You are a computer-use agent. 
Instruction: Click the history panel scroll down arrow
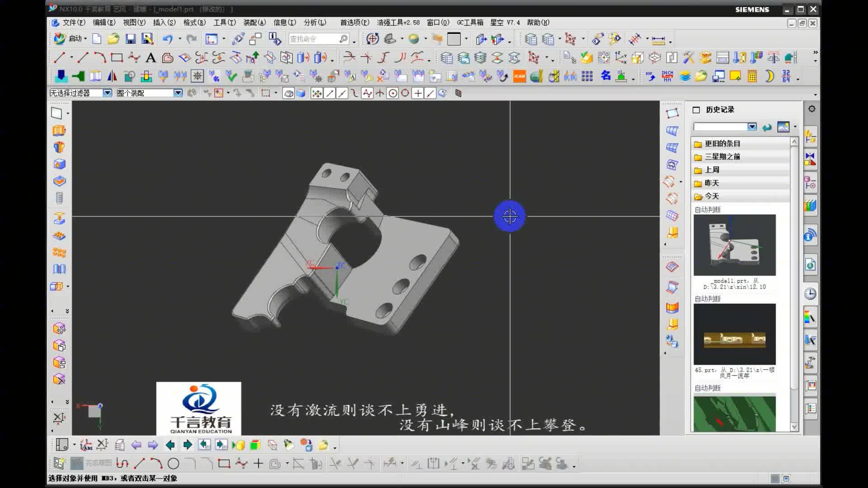(x=794, y=427)
